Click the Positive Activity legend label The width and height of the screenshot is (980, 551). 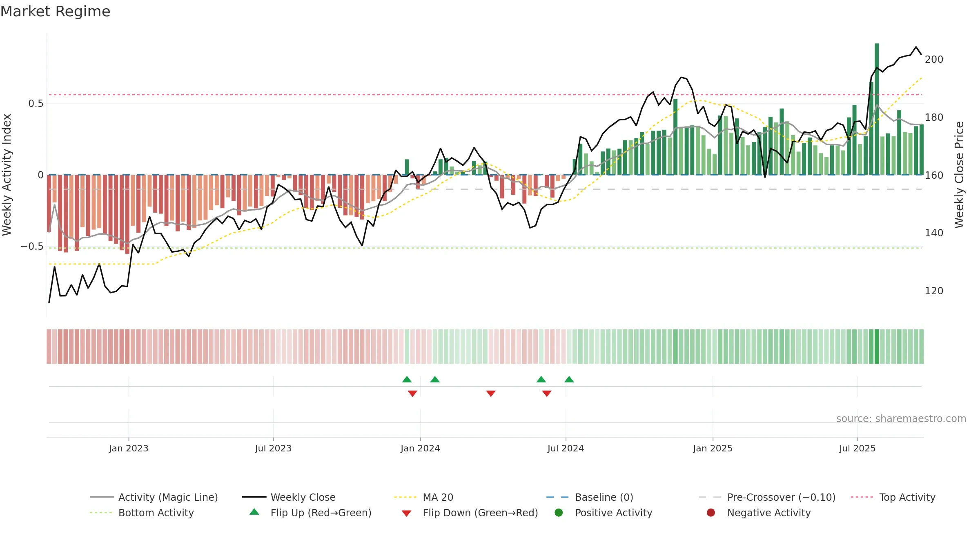[x=613, y=513]
